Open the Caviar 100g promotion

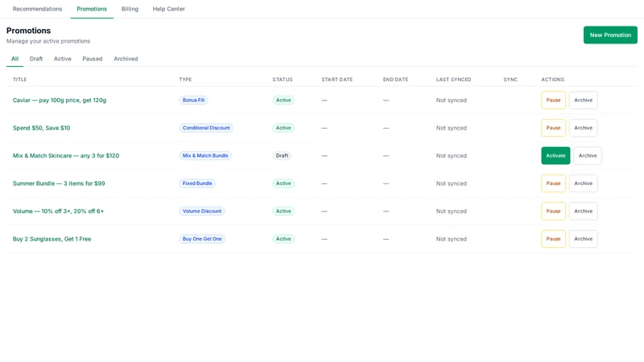(x=60, y=100)
